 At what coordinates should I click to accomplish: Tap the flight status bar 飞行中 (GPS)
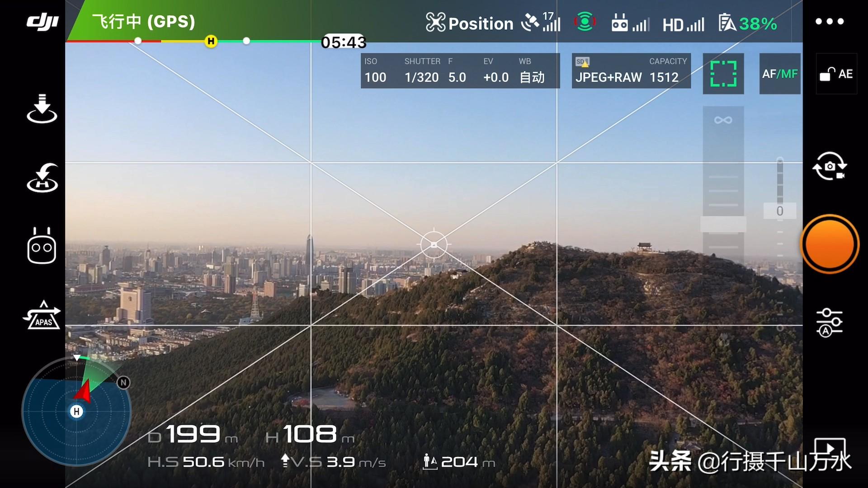tap(144, 21)
